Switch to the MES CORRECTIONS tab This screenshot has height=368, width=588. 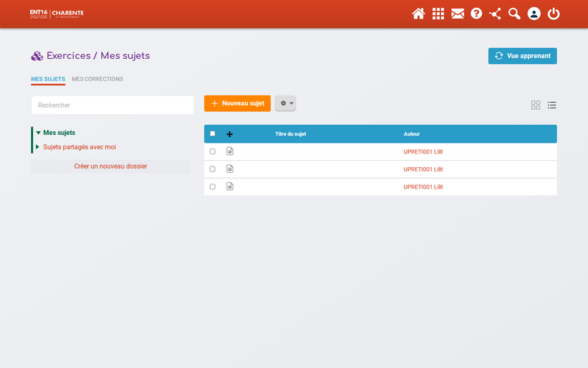pyautogui.click(x=98, y=79)
